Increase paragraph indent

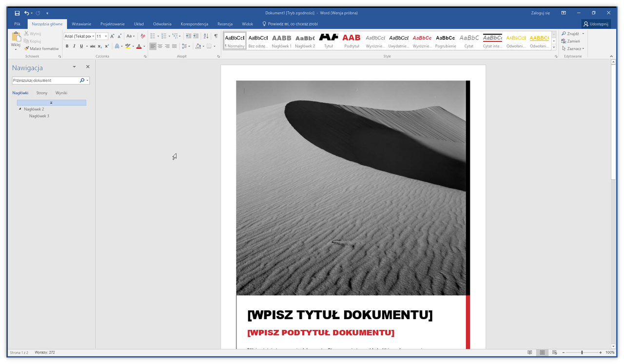(196, 36)
